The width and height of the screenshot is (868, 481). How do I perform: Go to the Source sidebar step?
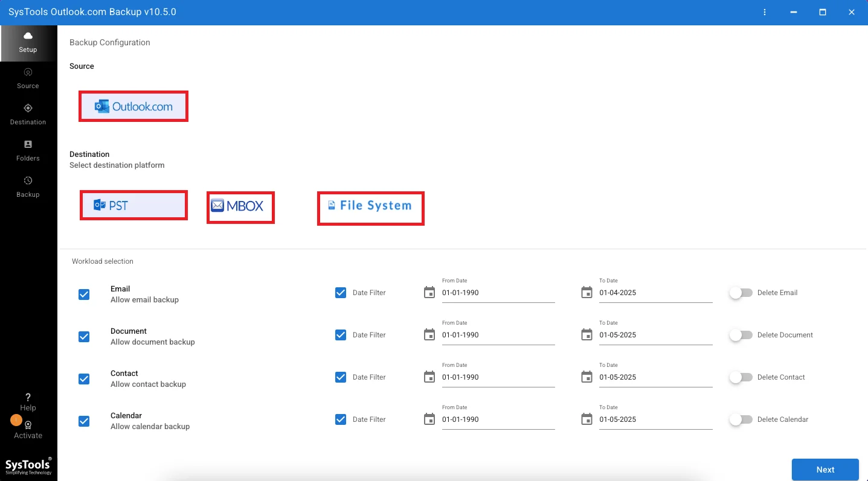(x=28, y=79)
